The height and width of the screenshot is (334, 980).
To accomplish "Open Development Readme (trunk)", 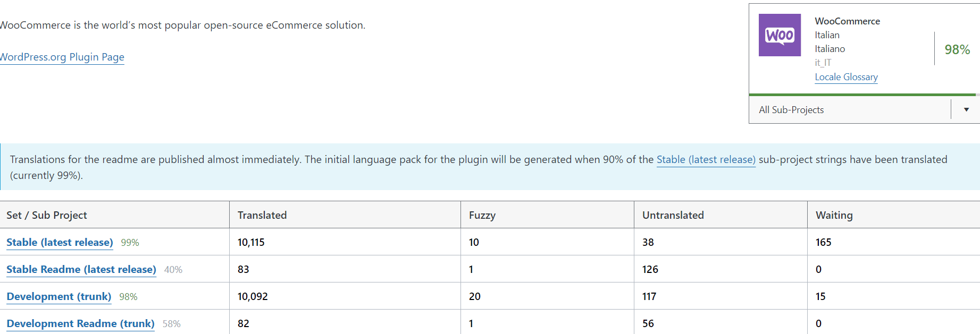I will click(80, 323).
